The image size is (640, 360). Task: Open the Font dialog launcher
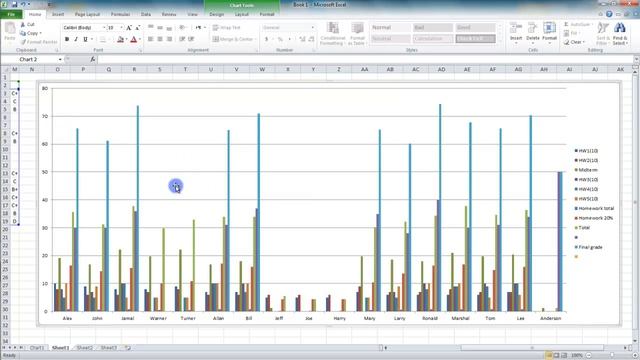tap(140, 51)
